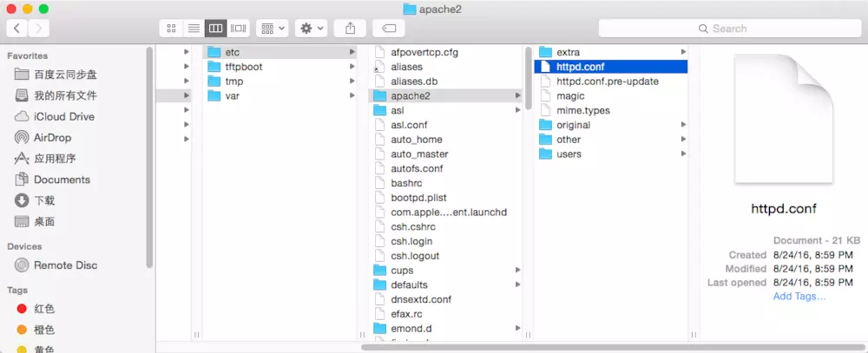Expand the tftpboot folder arrow
This screenshot has height=353, width=868.
(x=352, y=67)
